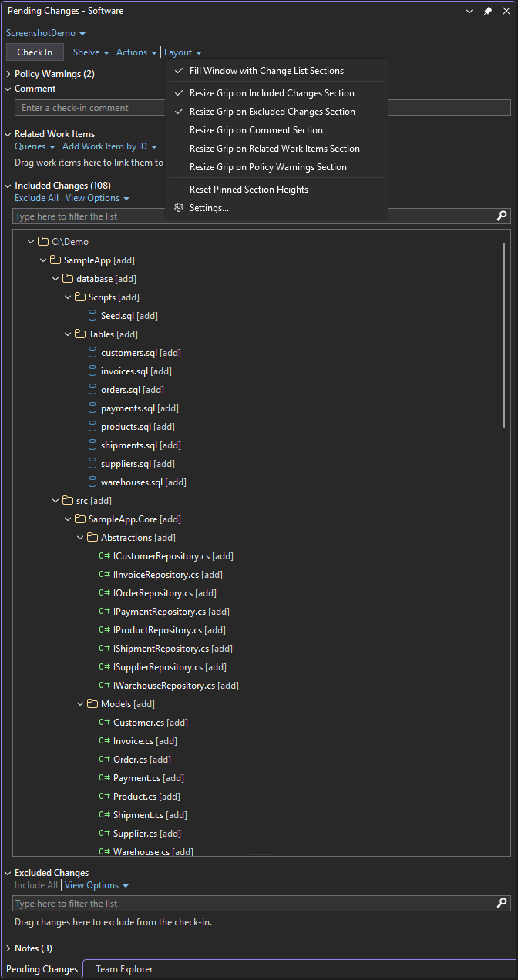Collapse the Excluded Changes section
This screenshot has height=980, width=518.
8,873
